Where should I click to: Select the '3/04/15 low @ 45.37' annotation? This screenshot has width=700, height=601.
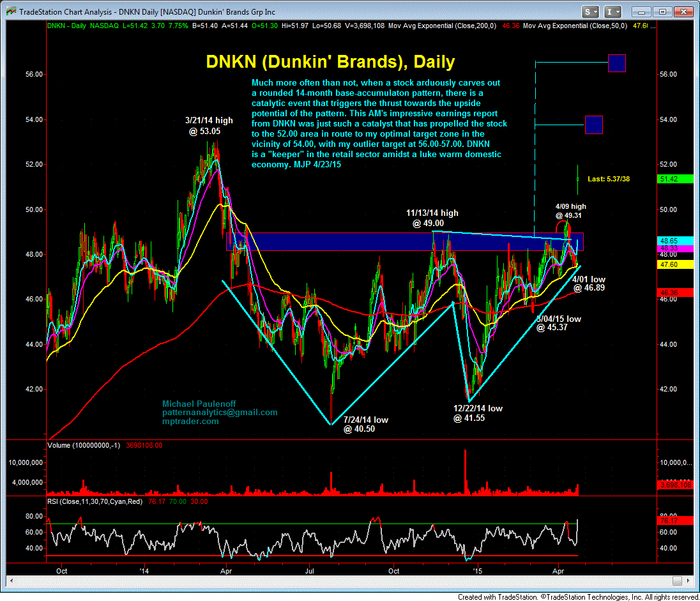coord(558,323)
